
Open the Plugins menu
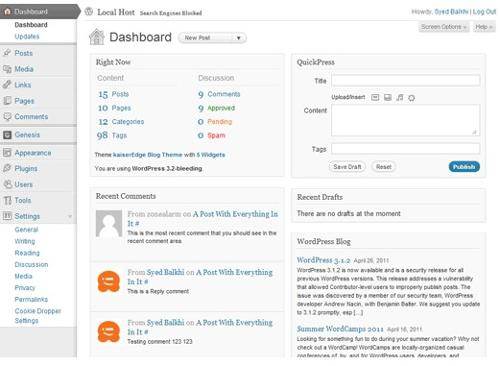(x=26, y=169)
